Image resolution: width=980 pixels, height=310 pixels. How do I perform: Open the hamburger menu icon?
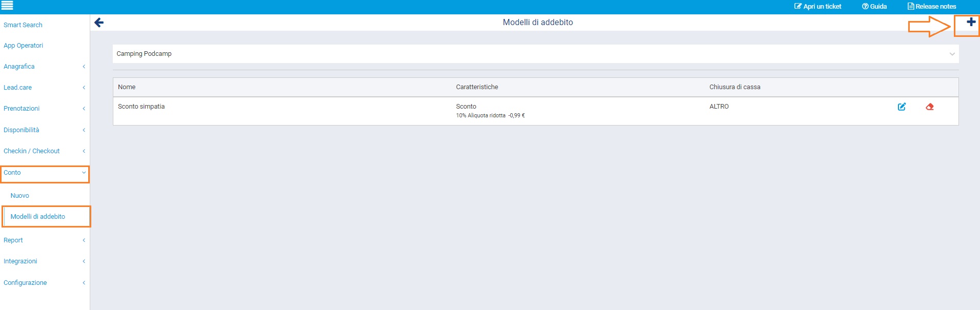click(x=7, y=6)
